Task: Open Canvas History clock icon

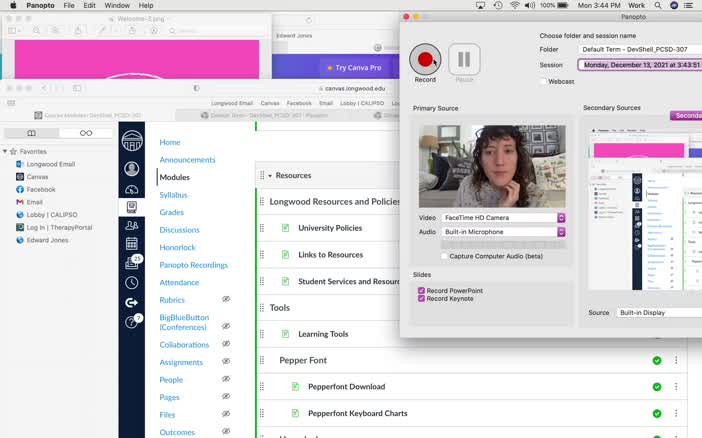Action: 131,283
